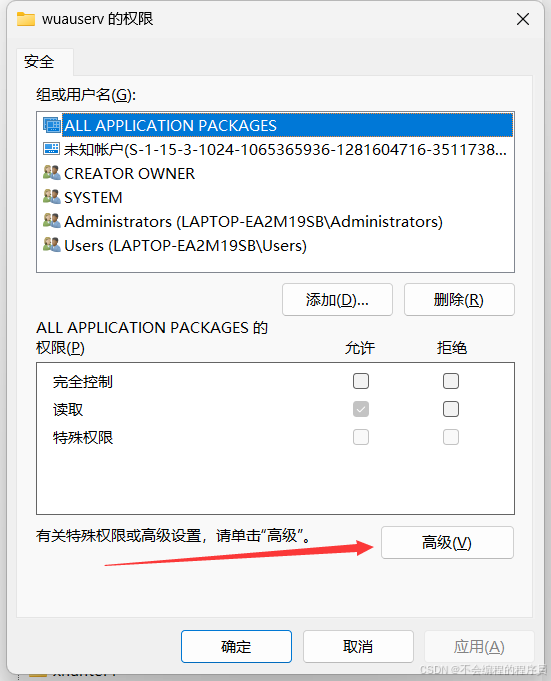
Task: Check Deny for 读取
Action: click(451, 409)
